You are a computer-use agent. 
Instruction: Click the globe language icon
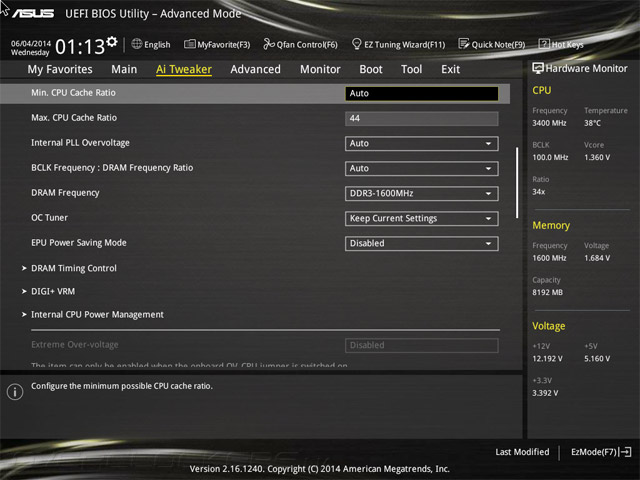click(137, 44)
